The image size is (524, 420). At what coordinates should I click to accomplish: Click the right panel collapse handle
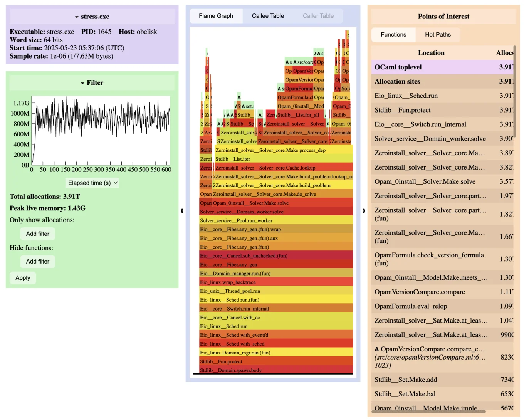(x=364, y=210)
